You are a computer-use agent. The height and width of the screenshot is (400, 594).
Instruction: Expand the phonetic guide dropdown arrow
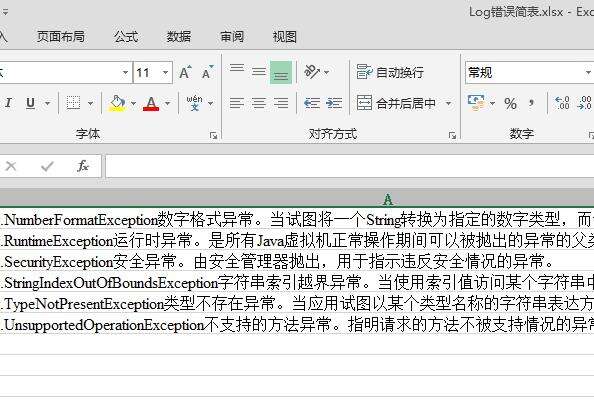210,103
